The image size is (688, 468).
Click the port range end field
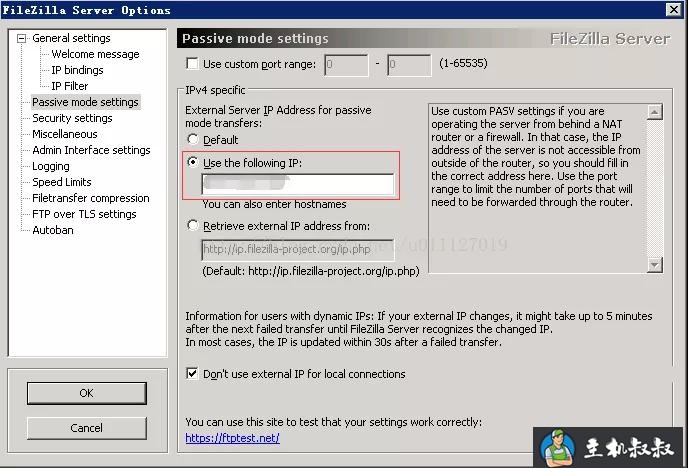click(x=409, y=65)
